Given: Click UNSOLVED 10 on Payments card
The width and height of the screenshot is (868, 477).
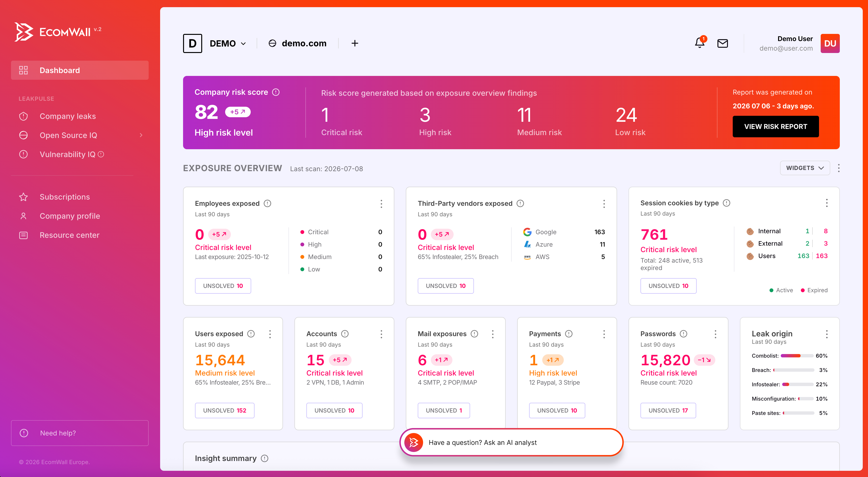Looking at the screenshot, I should point(557,410).
